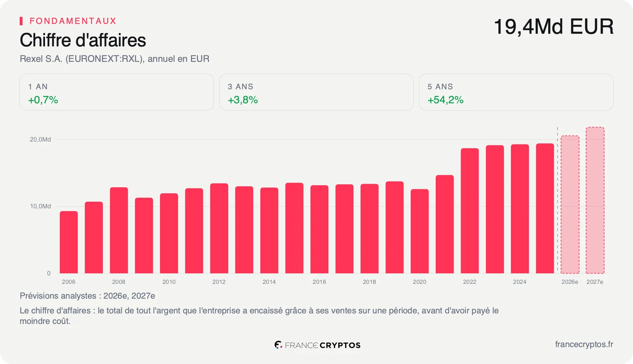633x364 pixels.
Task: Click the '20,0Md' axis label
Action: [40, 140]
